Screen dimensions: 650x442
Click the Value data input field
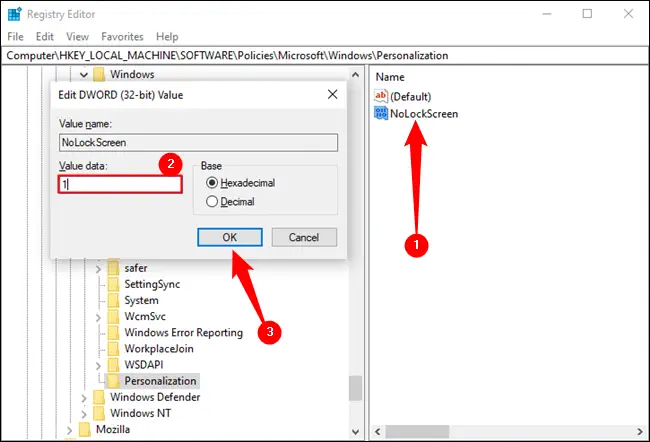pos(120,185)
